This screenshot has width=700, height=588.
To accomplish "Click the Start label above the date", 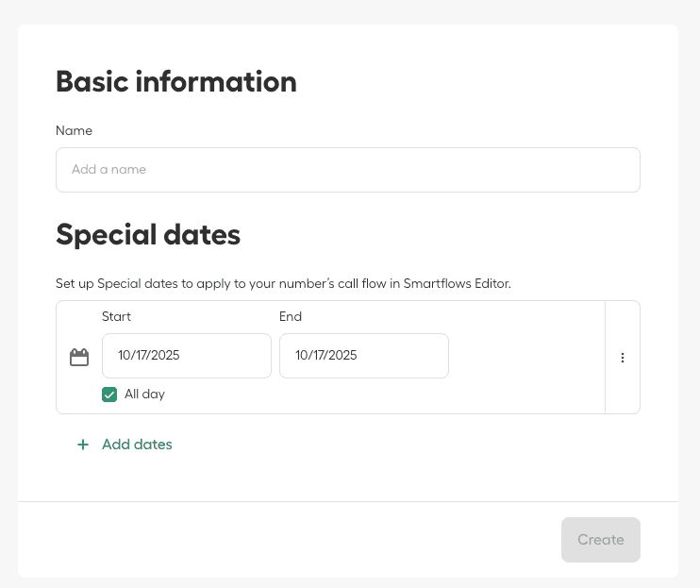I will point(116,317).
